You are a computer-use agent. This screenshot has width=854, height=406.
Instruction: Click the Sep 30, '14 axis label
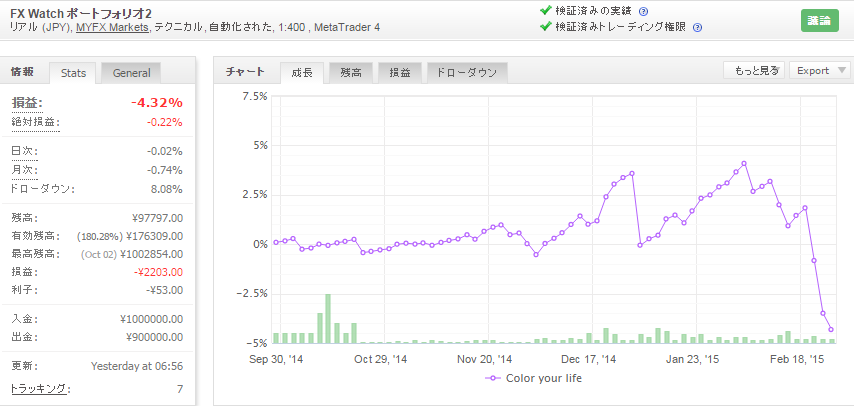coord(276,360)
